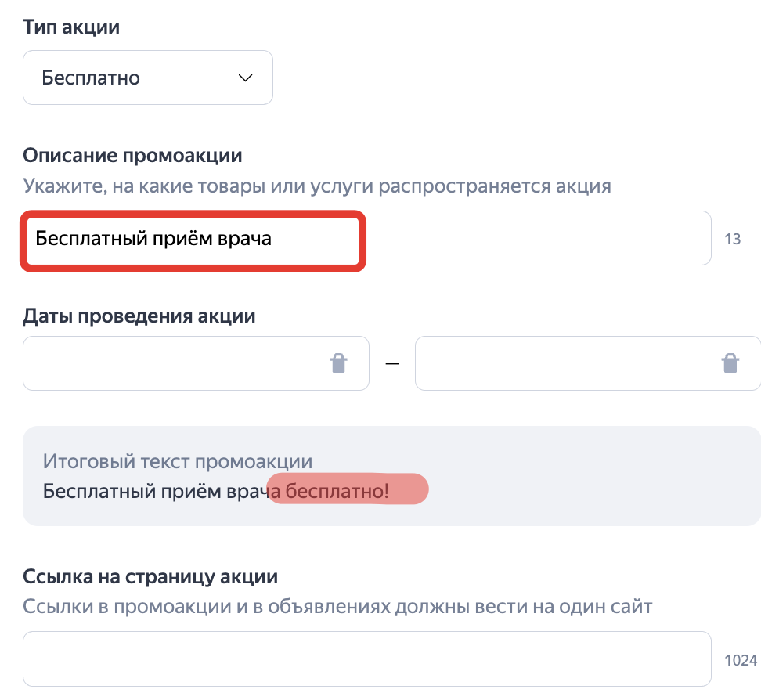Click the "Описание промоакции" heading

(132, 155)
